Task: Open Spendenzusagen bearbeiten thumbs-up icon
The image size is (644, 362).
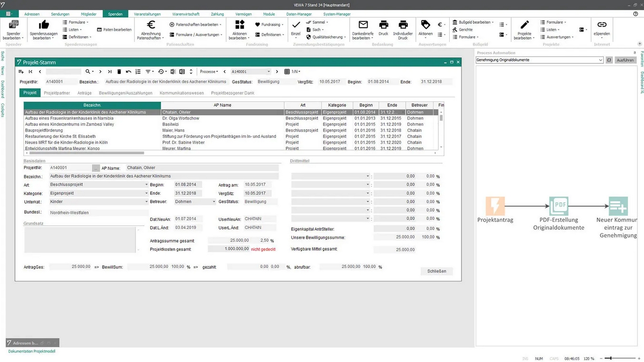Action: coord(43,25)
